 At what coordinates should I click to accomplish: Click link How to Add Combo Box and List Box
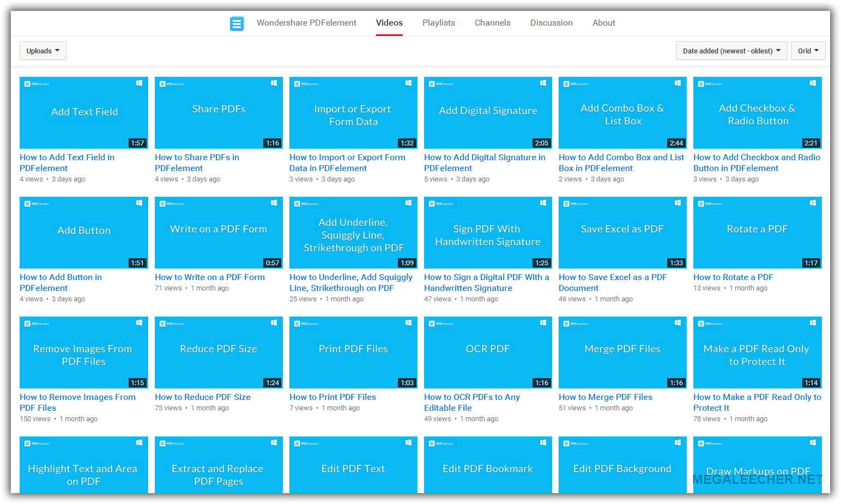click(x=621, y=162)
